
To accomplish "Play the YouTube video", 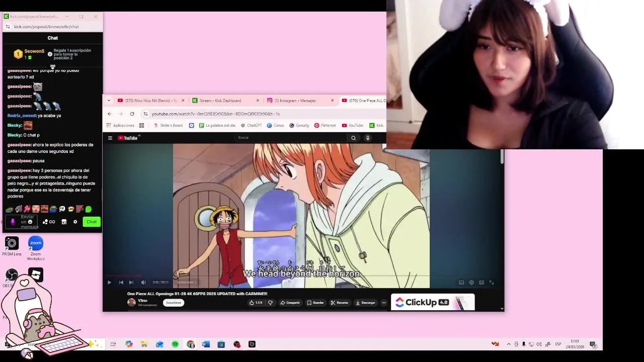I will pos(109,283).
